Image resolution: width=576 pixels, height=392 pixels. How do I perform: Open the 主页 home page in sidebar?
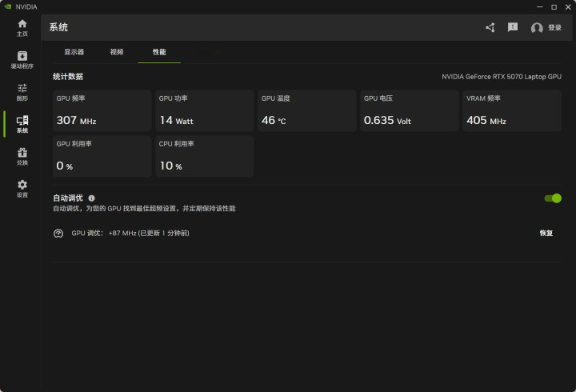[22, 28]
